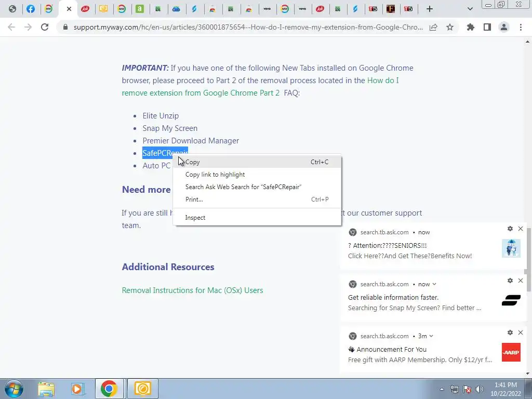Dismiss the Attention Seniors notification
Viewport: 532px width, 399px height.
521,229
